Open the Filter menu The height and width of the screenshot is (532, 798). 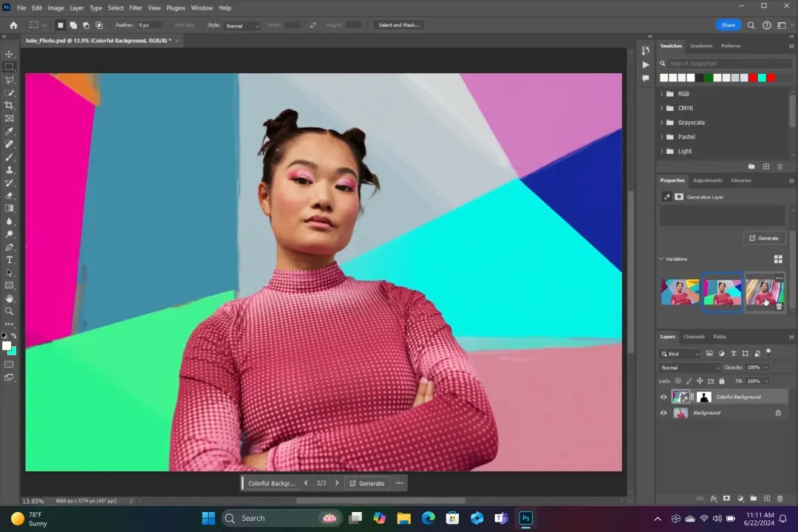click(x=136, y=7)
